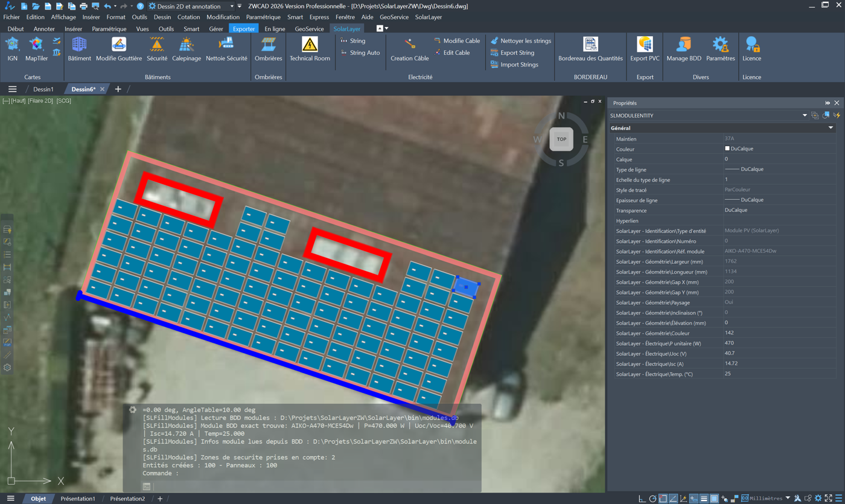Image resolution: width=845 pixels, height=504 pixels.
Task: Open the Type de ligne DuCalque field
Action: [779, 169]
